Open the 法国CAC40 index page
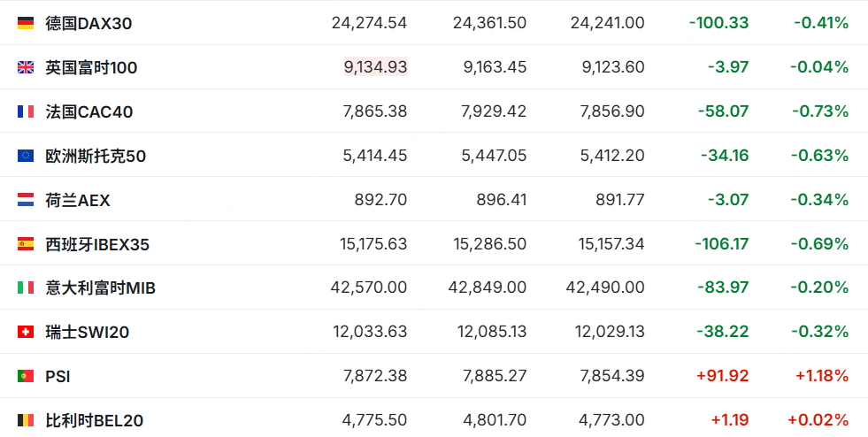The image size is (868, 437). coord(89,111)
